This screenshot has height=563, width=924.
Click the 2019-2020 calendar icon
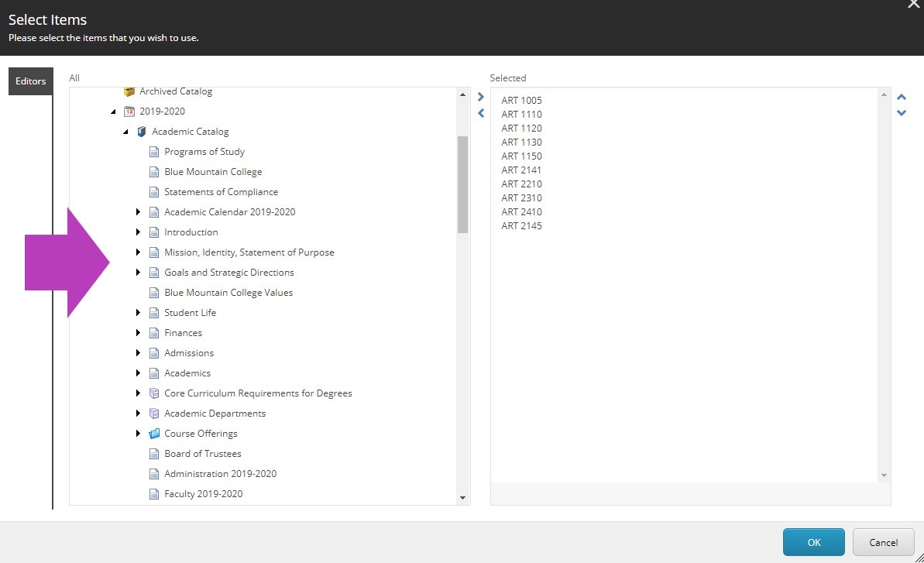click(129, 112)
